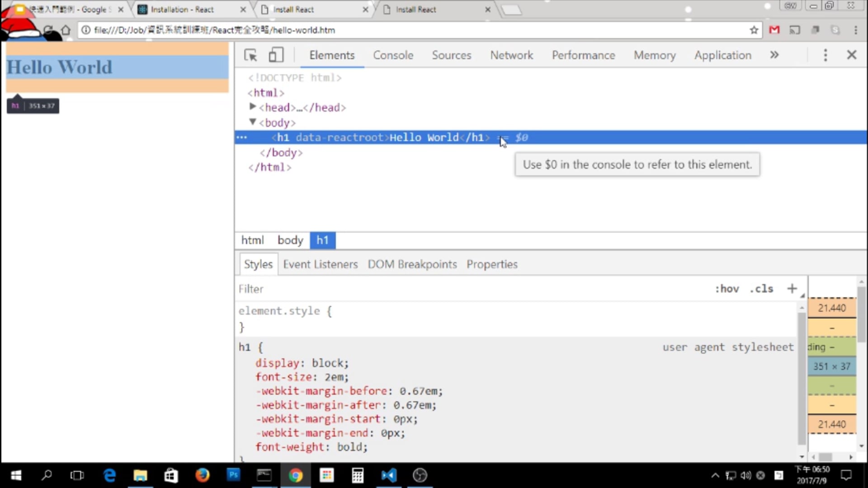Switch to the Installation - React browser tab
Viewport: 868px width, 488px height.
click(182, 9)
